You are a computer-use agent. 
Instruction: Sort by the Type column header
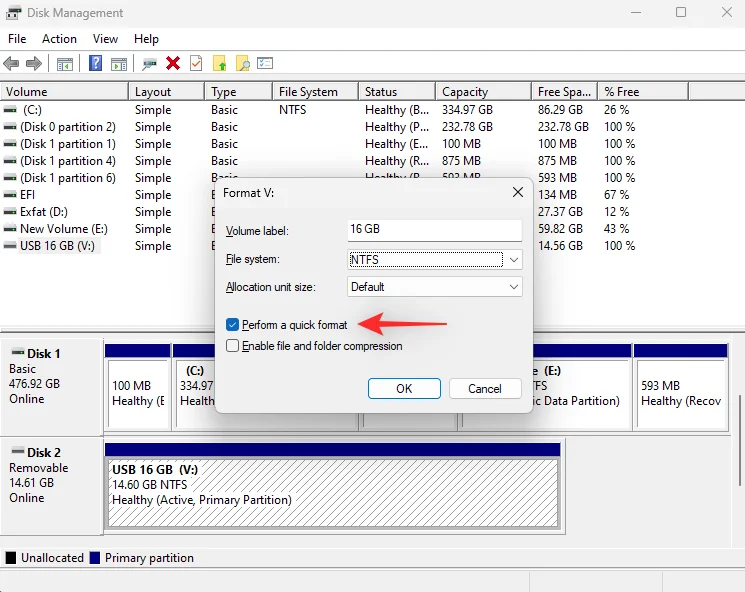(x=239, y=92)
